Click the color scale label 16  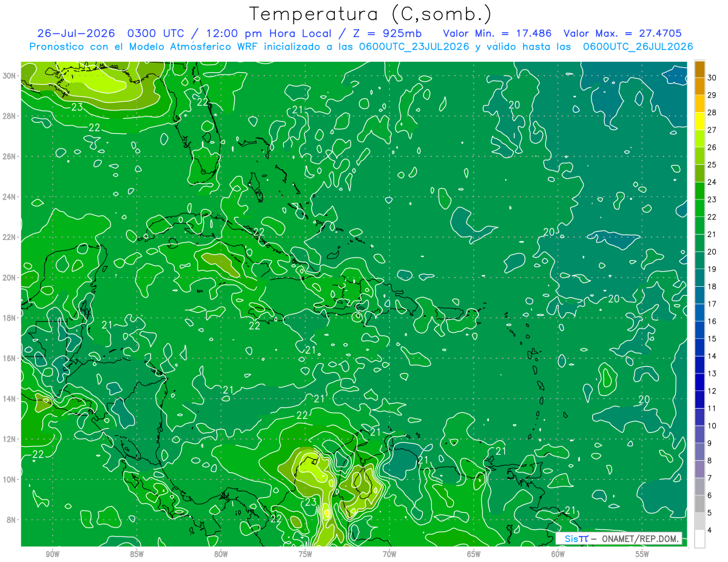pos(712,321)
